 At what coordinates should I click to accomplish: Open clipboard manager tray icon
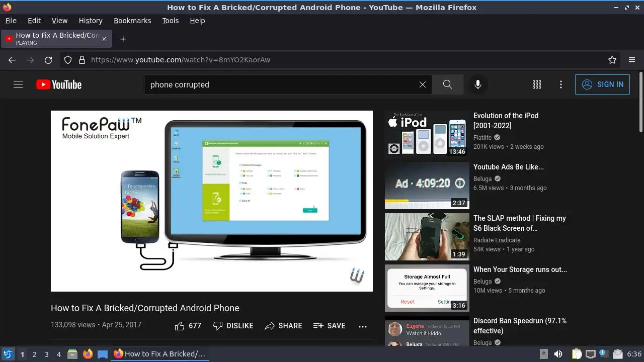[x=577, y=354]
